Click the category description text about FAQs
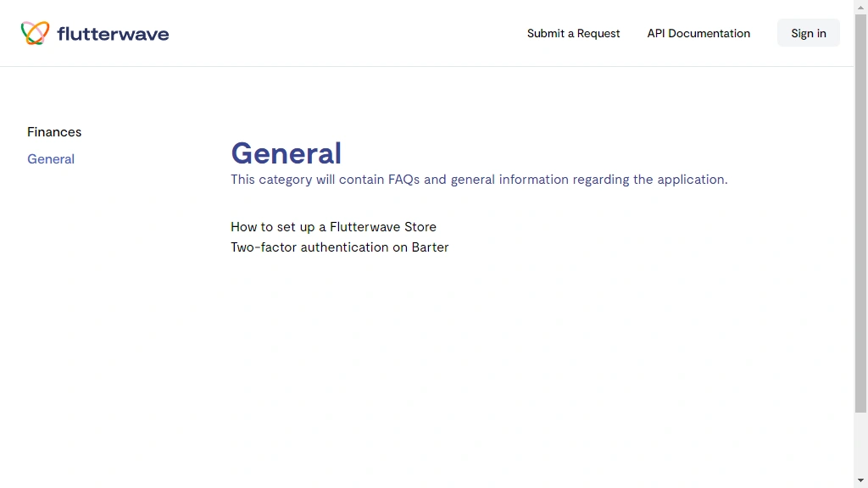This screenshot has height=488, width=868. (x=480, y=180)
